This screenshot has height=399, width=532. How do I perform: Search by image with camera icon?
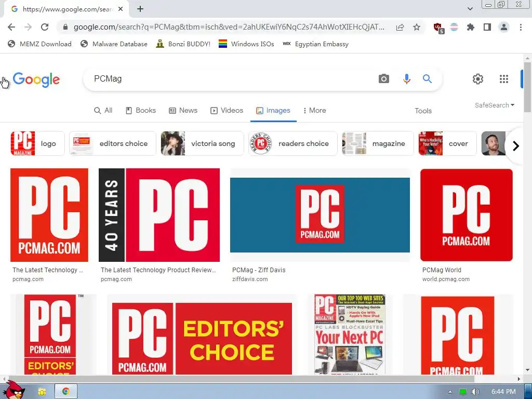(384, 79)
